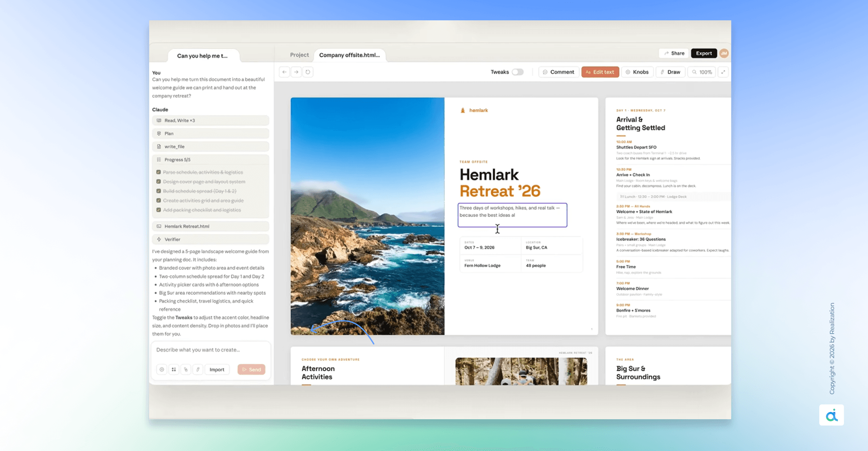
Task: Open the Hemlark Retreat.html file row
Action: click(x=211, y=227)
